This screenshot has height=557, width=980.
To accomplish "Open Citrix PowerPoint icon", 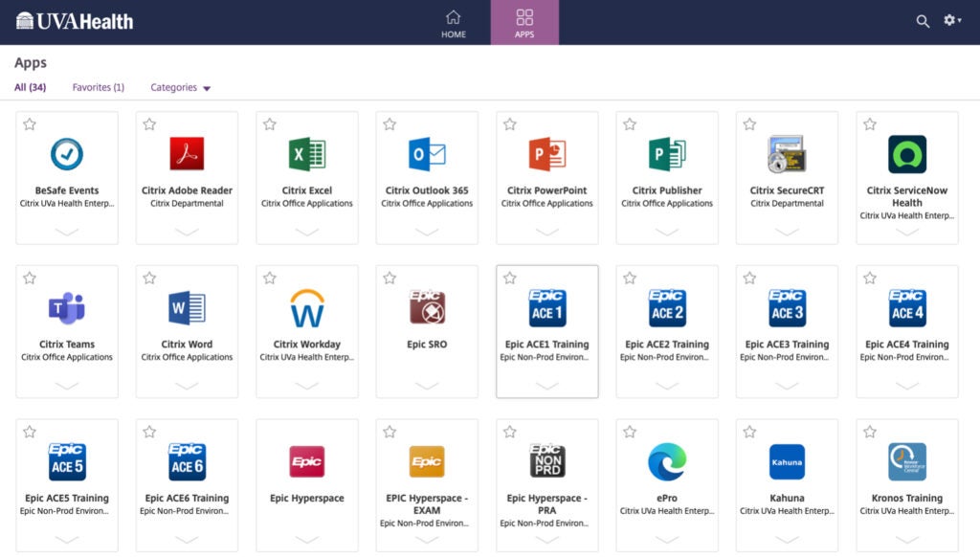I will pyautogui.click(x=546, y=154).
